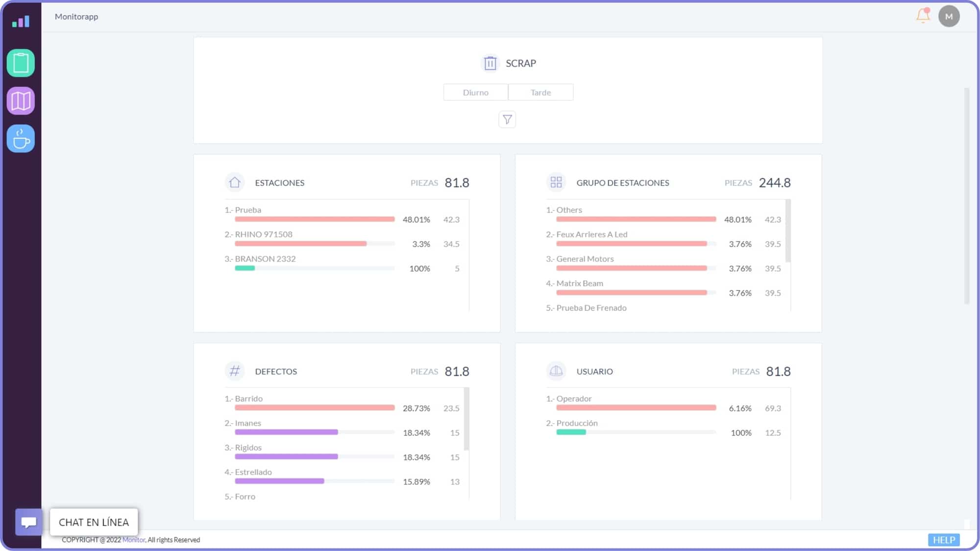Open the Monitor copyright link
This screenshot has width=980, height=551.
[x=133, y=540]
